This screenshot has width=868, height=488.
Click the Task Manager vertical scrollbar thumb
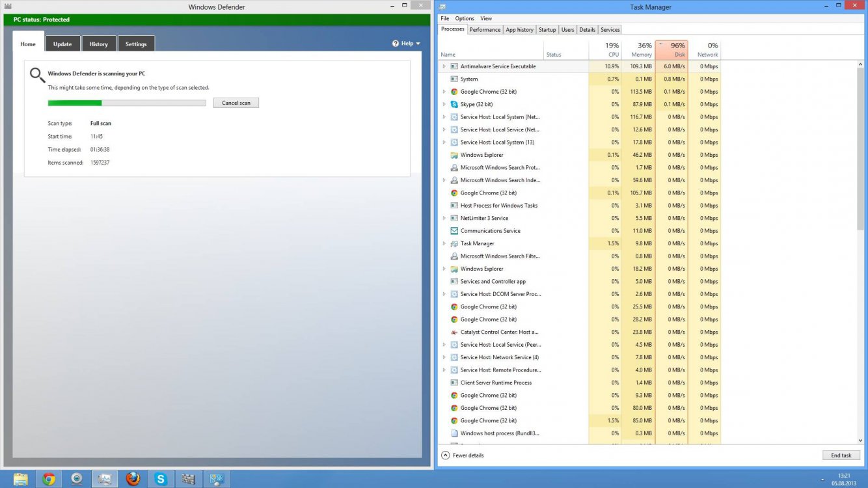click(x=861, y=147)
